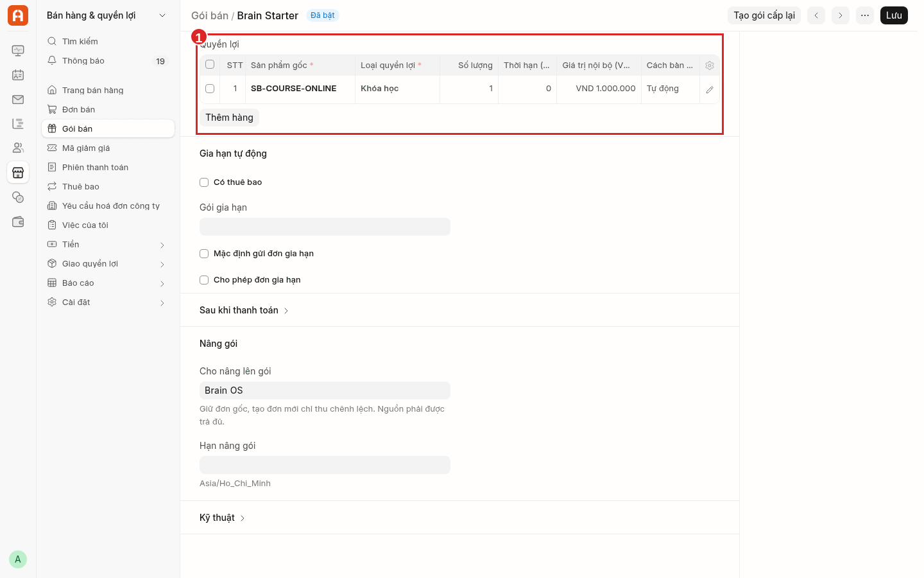
Task: Edit row SB-COURSE-ONLINE with pencil icon
Action: tap(710, 90)
